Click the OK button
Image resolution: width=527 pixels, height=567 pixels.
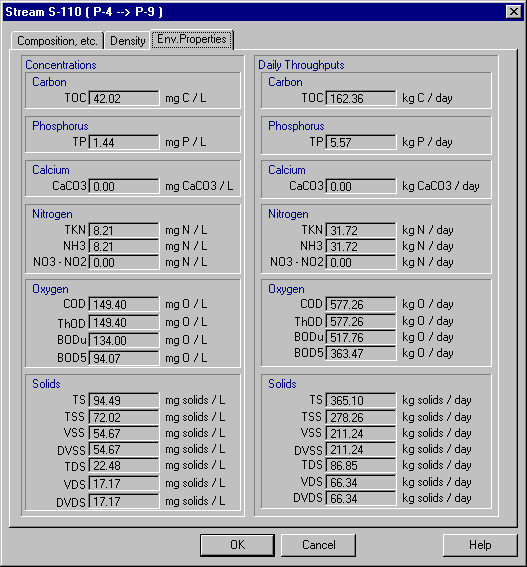point(237,545)
